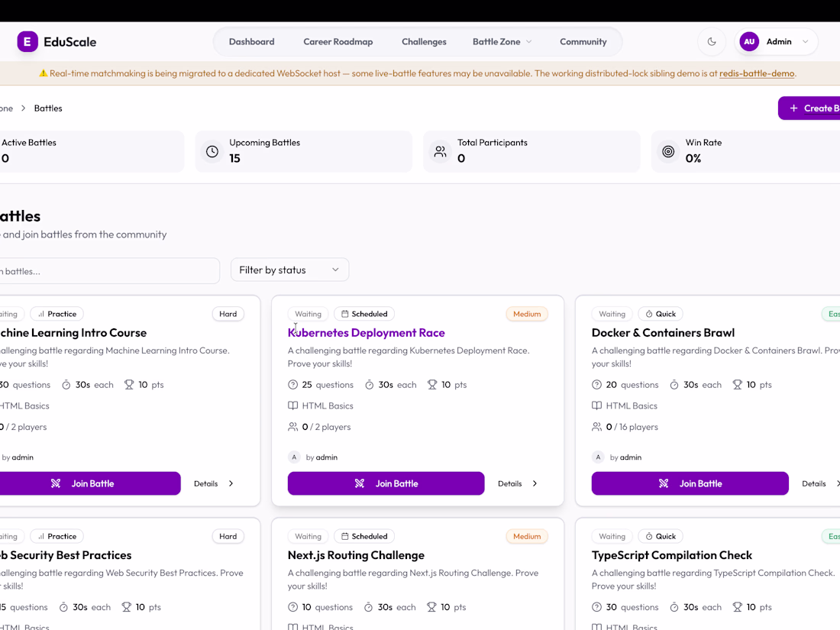Open the Next.js Routing Challenge title
The image size is (840, 630).
(357, 555)
